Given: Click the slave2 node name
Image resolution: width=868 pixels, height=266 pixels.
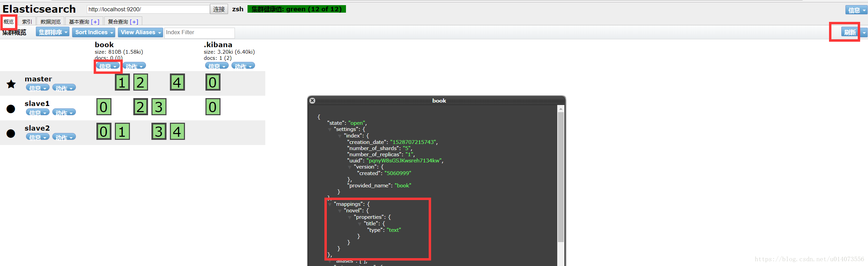Looking at the screenshot, I should tap(37, 128).
